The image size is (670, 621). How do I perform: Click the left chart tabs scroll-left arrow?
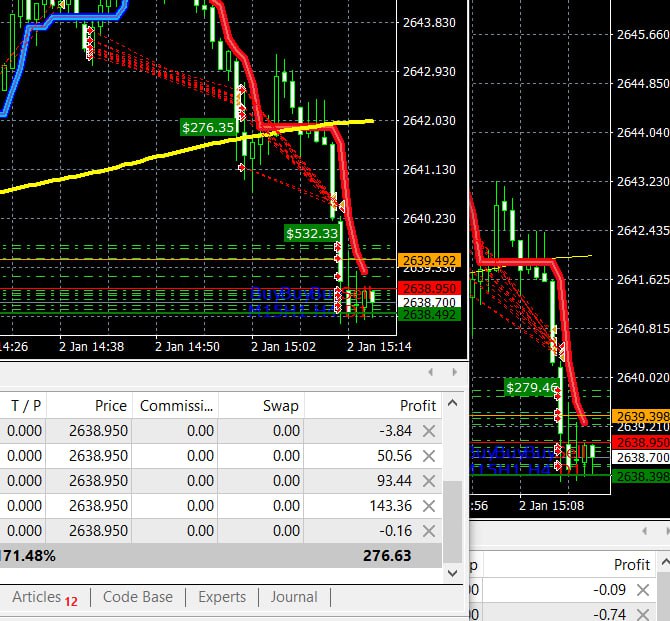[431, 372]
